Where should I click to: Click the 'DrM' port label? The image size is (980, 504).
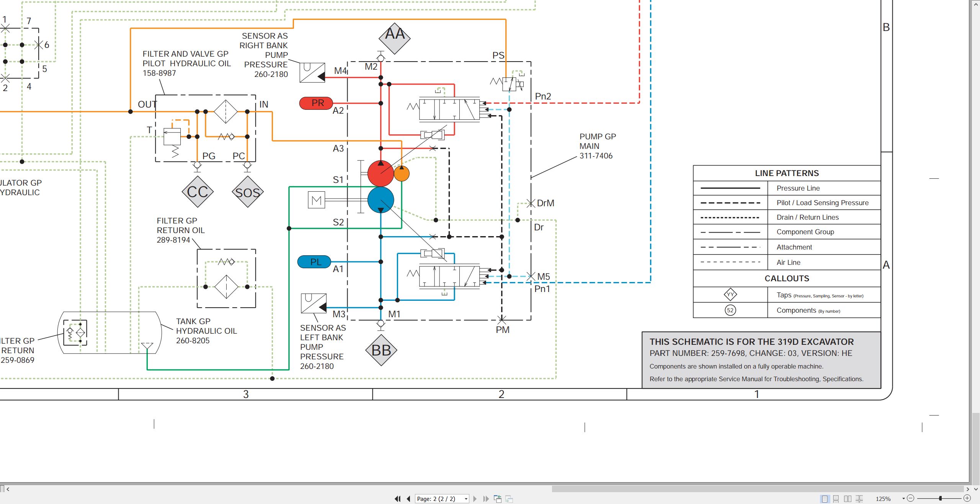coord(546,203)
